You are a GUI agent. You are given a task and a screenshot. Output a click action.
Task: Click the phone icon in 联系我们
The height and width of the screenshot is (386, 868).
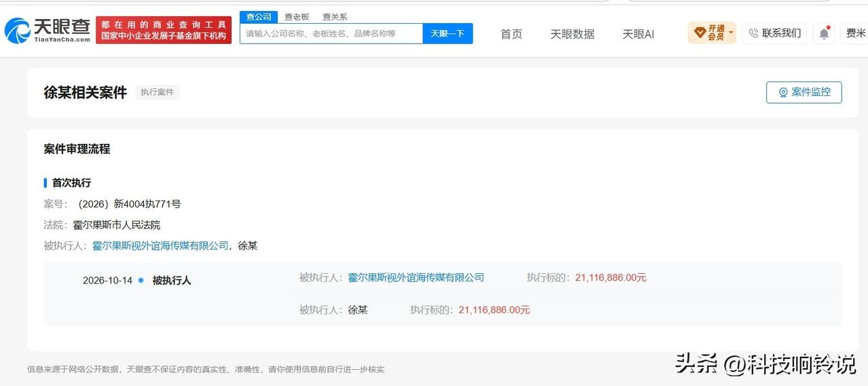[x=753, y=33]
